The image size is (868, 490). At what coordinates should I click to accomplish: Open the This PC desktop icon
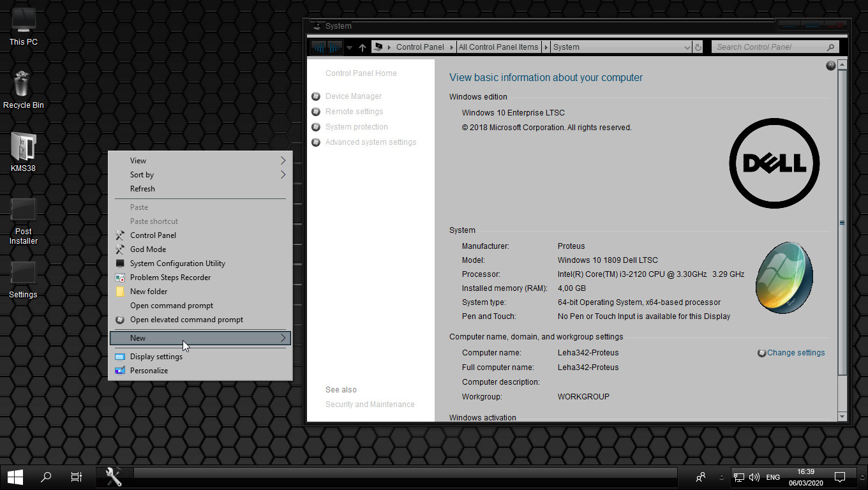(24, 26)
